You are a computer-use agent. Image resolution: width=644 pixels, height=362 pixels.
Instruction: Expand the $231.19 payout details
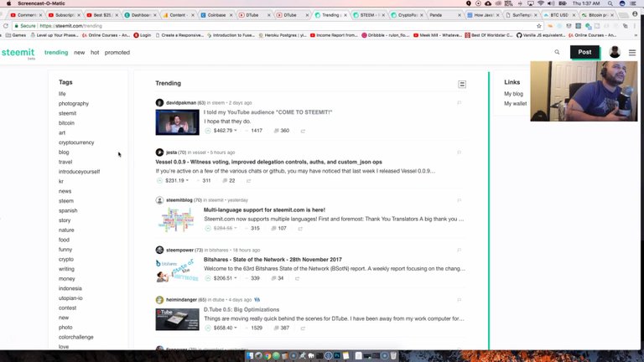[x=174, y=181]
